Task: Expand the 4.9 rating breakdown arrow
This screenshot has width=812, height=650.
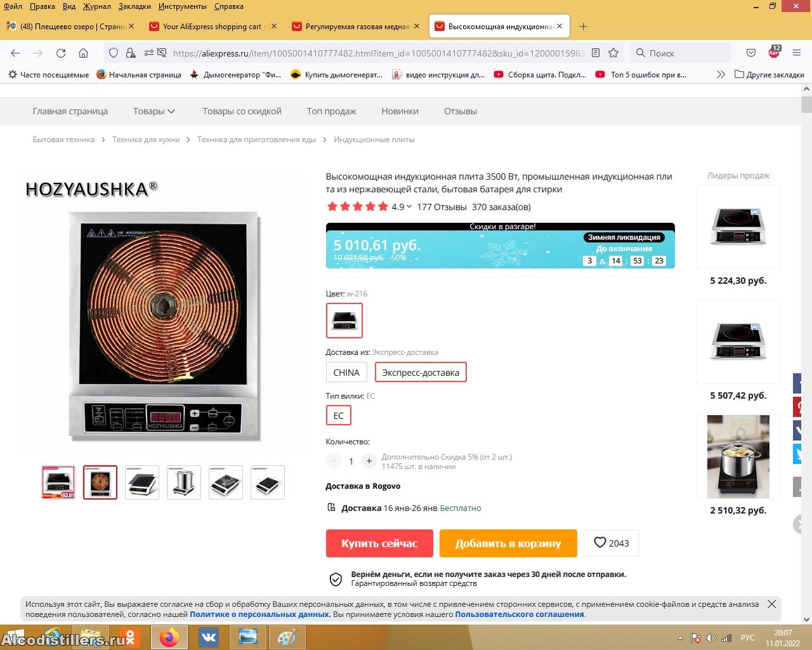Action: 409,207
